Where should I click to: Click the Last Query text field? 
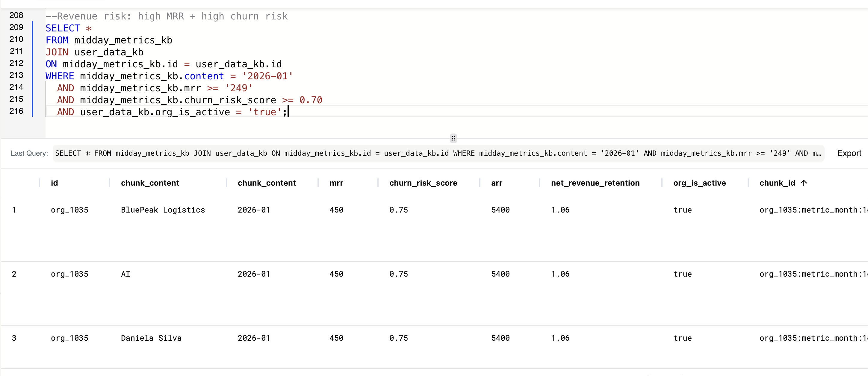tap(437, 153)
